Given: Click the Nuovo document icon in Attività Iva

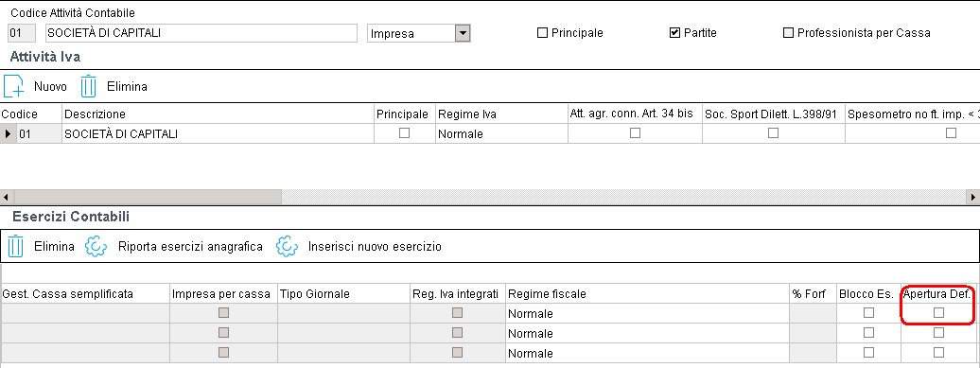Looking at the screenshot, I should pyautogui.click(x=13, y=86).
